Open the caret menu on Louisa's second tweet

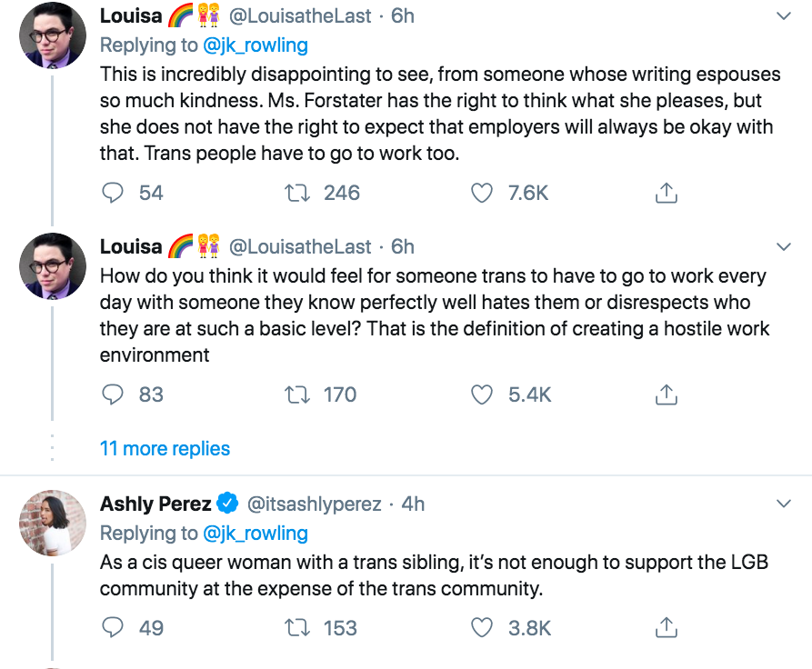pos(783,247)
